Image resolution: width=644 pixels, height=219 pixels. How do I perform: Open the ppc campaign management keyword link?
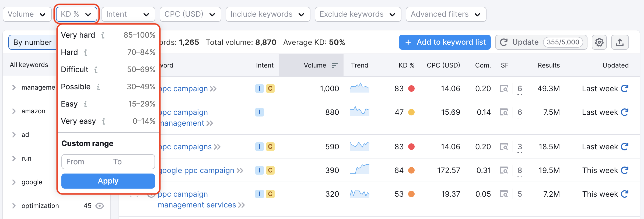[184, 118]
